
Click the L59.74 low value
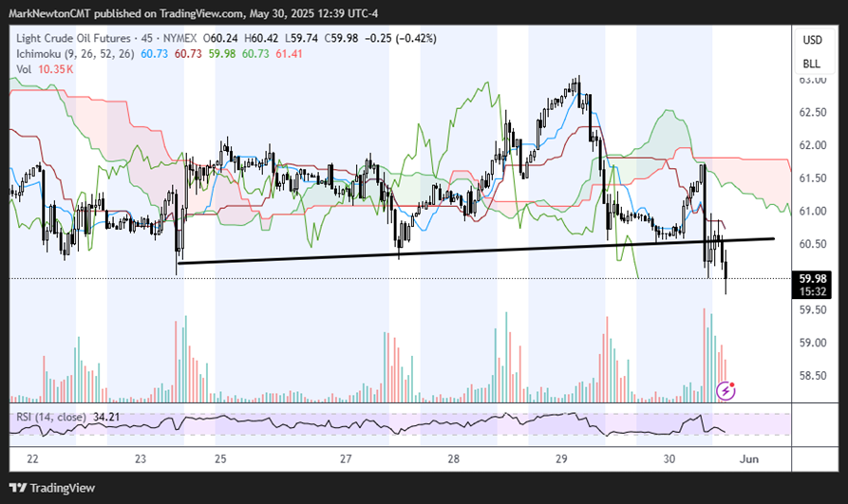tap(301, 38)
